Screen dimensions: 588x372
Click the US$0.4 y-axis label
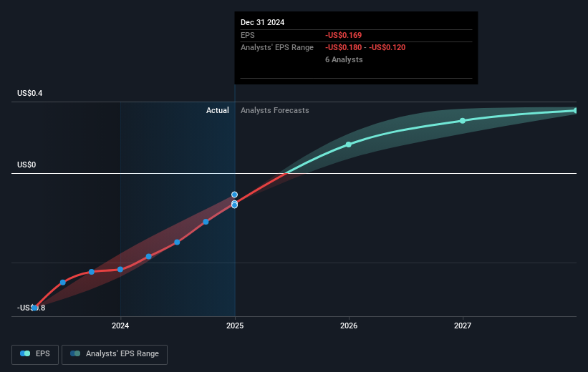[x=29, y=93]
